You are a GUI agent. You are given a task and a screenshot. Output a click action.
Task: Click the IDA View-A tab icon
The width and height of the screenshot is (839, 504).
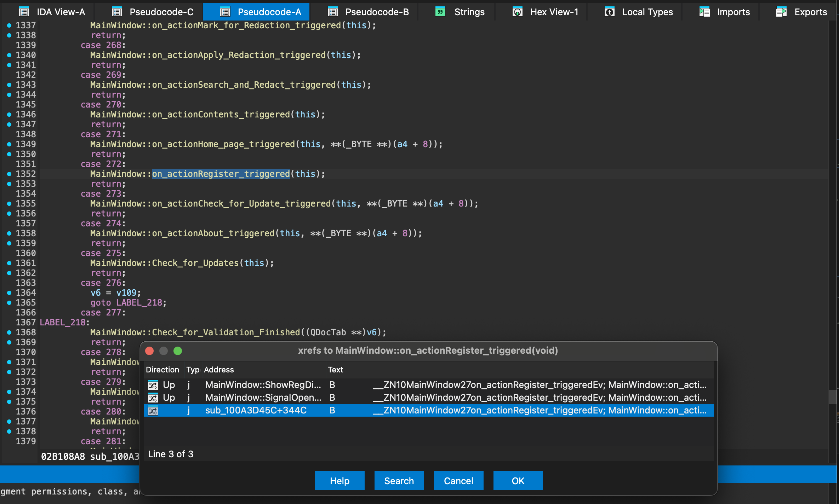(x=24, y=12)
